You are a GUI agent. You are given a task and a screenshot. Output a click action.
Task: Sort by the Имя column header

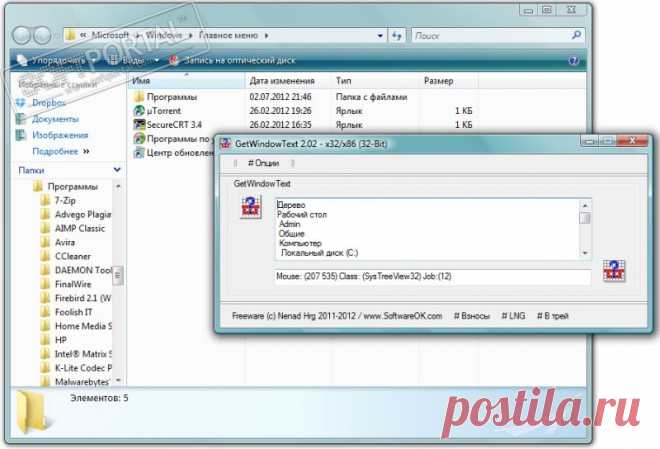(186, 81)
